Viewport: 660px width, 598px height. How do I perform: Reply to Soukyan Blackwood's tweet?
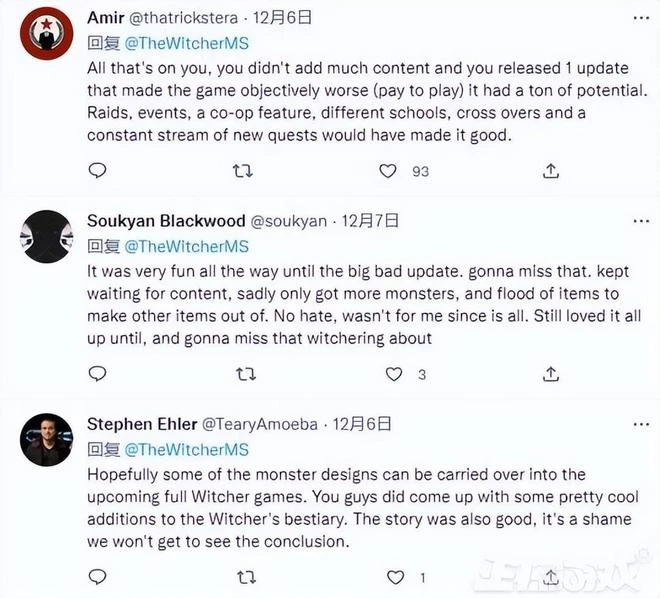point(97,374)
